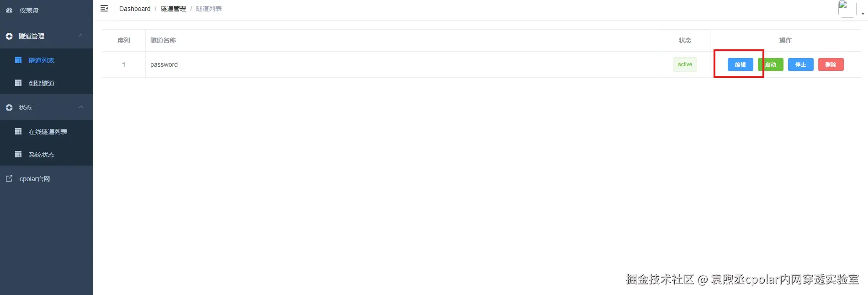Image resolution: width=868 pixels, height=295 pixels.
Task: Click the blue 编辑 button
Action: coord(740,64)
